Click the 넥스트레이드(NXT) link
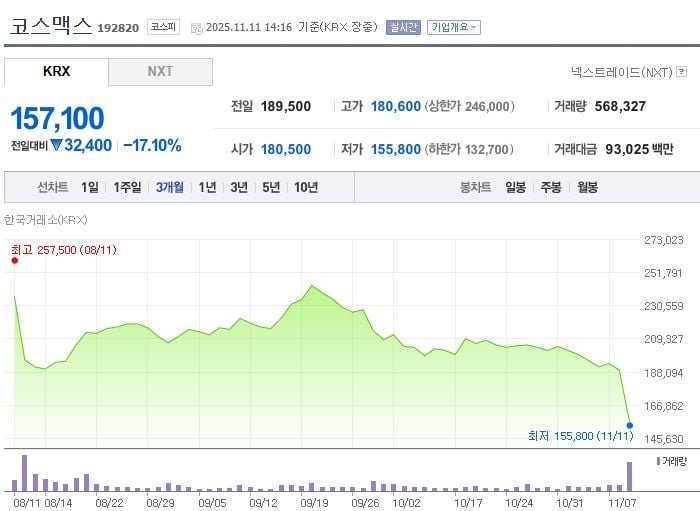 tap(621, 72)
